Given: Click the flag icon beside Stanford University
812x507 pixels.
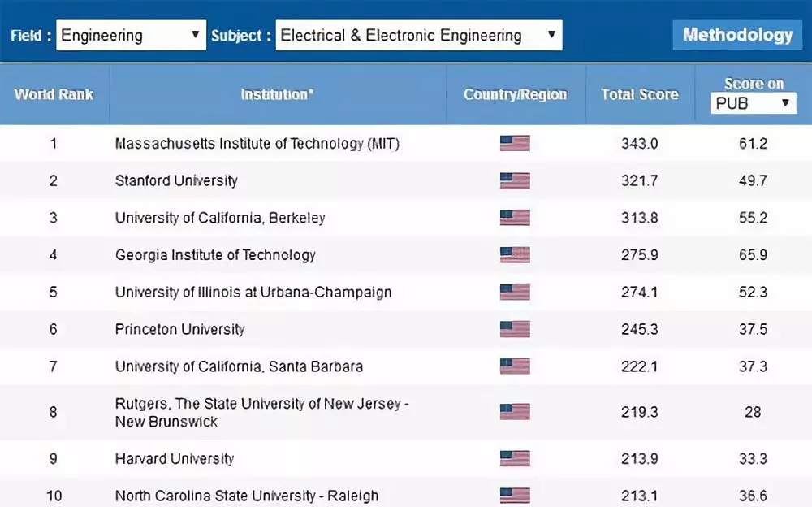Looking at the screenshot, I should point(515,180).
